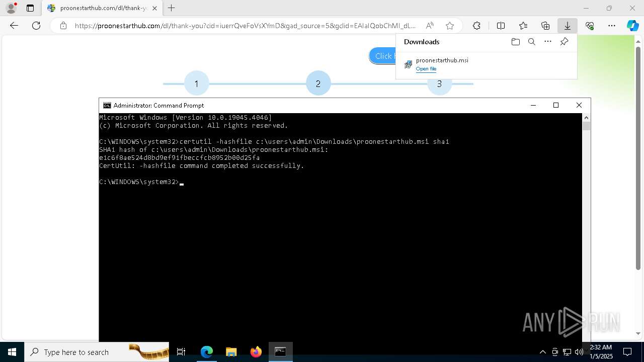The width and height of the screenshot is (644, 362).
Task: Open the Collections icon
Action: [545, 26]
